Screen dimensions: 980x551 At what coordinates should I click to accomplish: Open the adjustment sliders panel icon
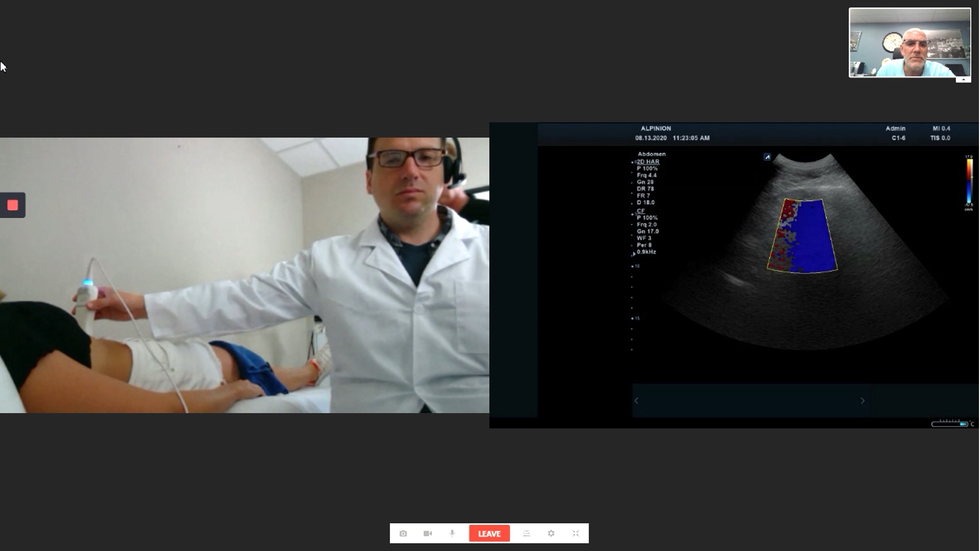pos(526,534)
